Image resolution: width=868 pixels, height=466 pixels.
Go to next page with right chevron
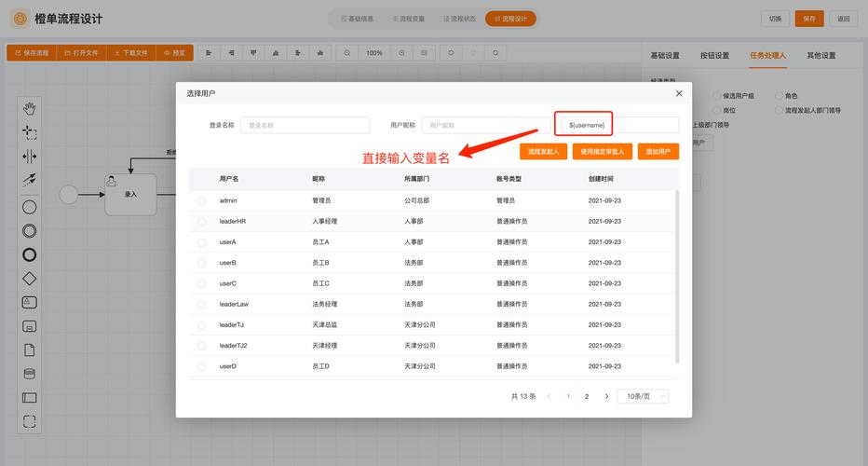tap(606, 396)
